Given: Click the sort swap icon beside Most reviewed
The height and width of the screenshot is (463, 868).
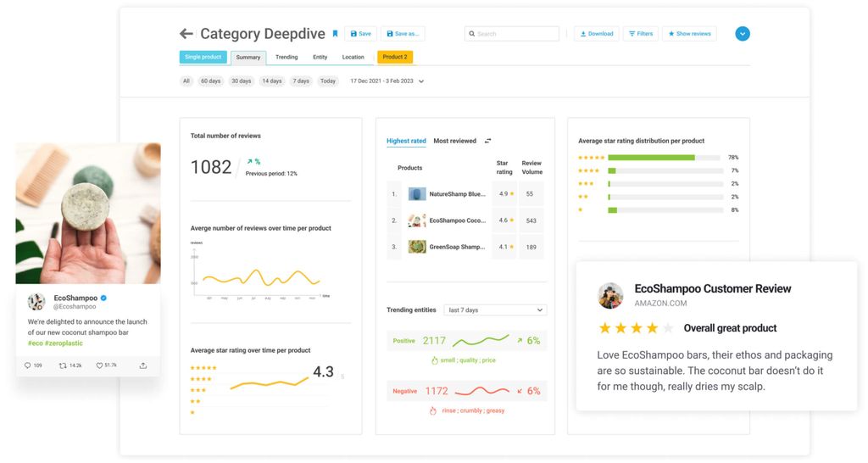Looking at the screenshot, I should (487, 142).
